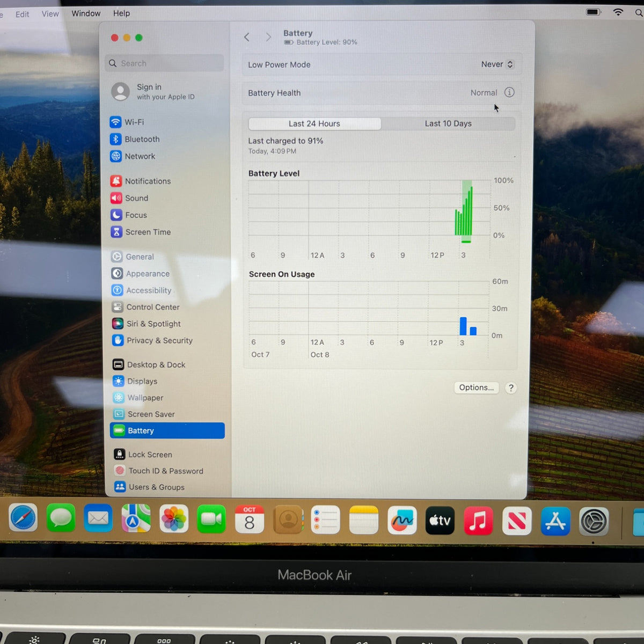
Task: Open Maps from the Dock
Action: (x=136, y=518)
